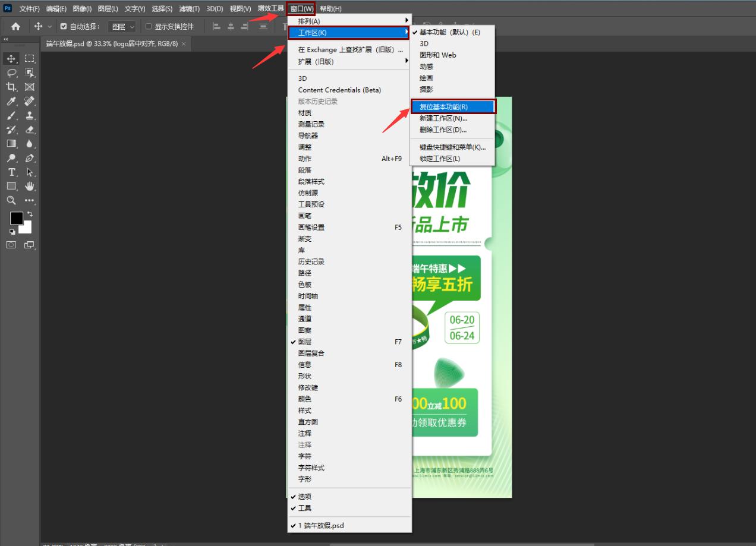Pick the Clone Stamp tool
The width and height of the screenshot is (756, 546).
click(30, 115)
